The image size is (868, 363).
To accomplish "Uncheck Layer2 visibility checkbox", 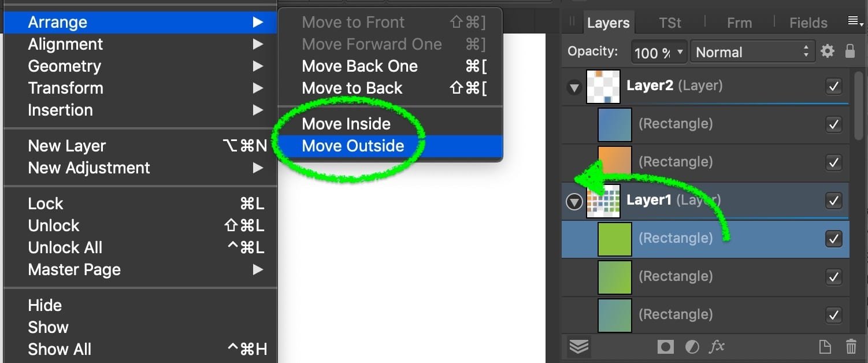I will tap(833, 87).
